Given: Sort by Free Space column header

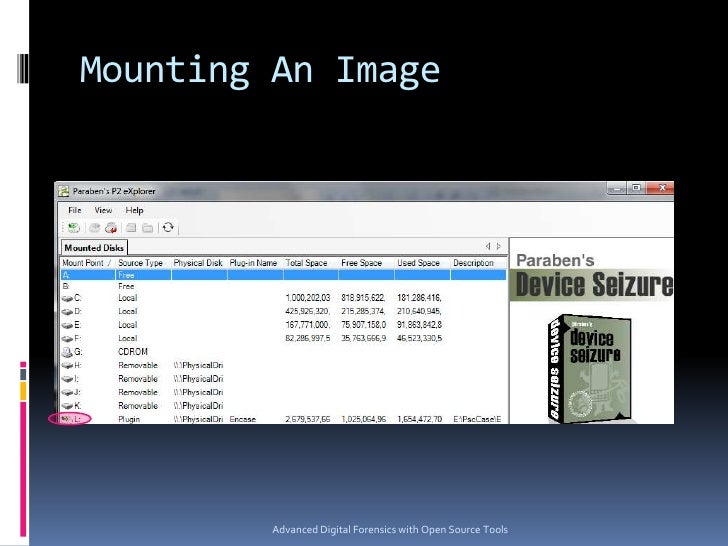Looking at the screenshot, I should (366, 263).
